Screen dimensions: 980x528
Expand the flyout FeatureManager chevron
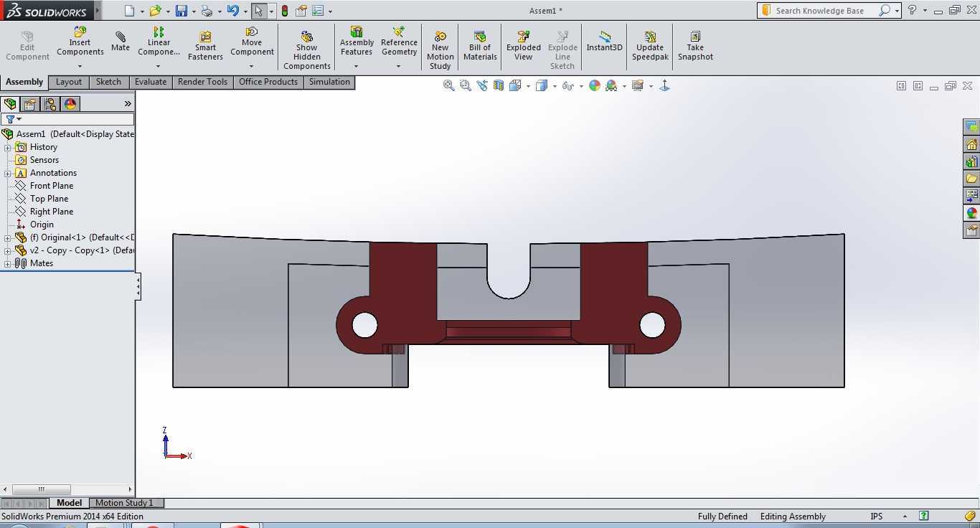tap(128, 104)
